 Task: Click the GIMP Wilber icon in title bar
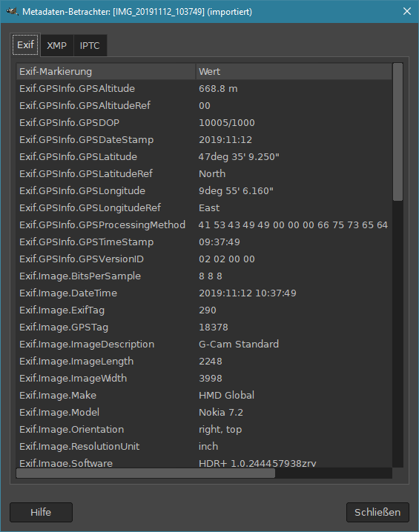[x=12, y=12]
